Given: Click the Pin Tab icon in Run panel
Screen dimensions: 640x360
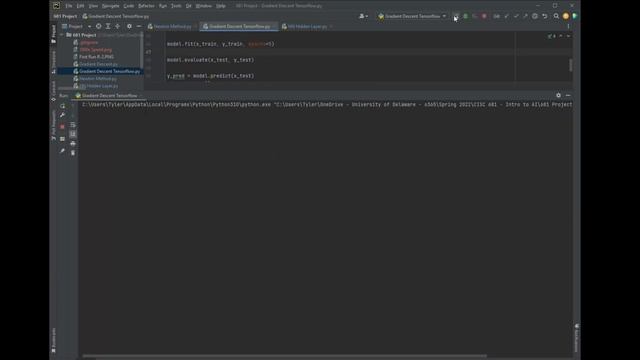Looking at the screenshot, I should (62, 151).
